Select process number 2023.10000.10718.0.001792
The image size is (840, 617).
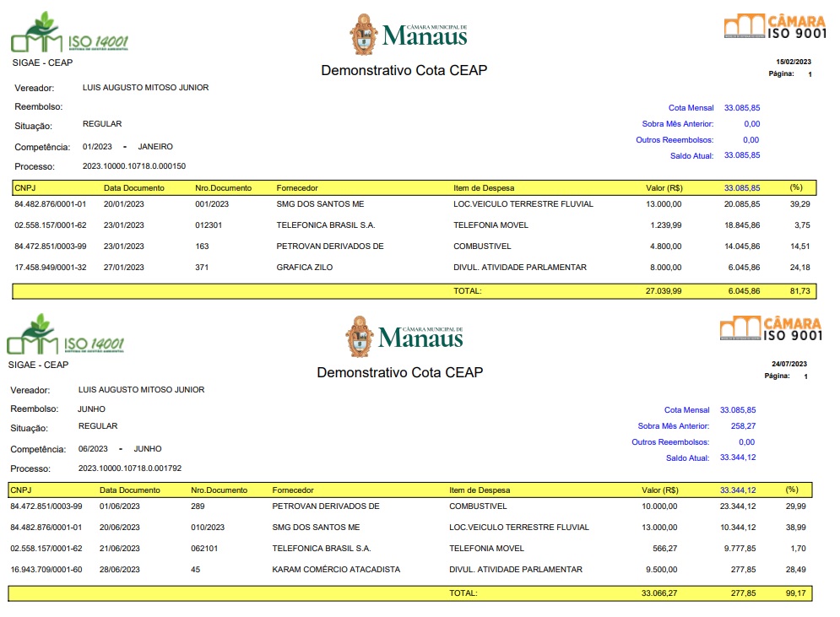pyautogui.click(x=130, y=468)
